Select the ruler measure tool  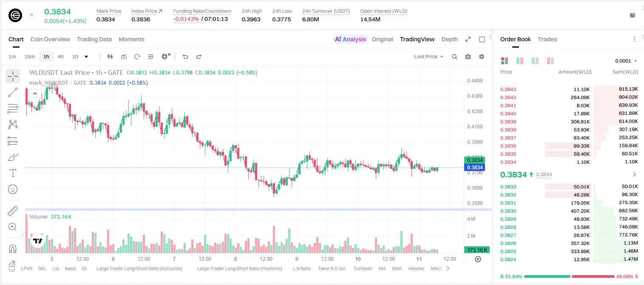[x=13, y=211]
